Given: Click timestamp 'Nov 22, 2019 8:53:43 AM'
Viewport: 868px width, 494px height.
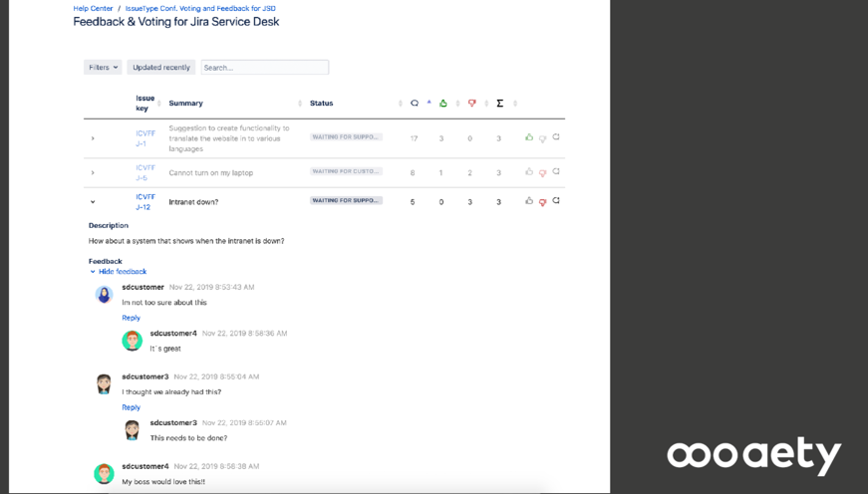Looking at the screenshot, I should click(212, 287).
